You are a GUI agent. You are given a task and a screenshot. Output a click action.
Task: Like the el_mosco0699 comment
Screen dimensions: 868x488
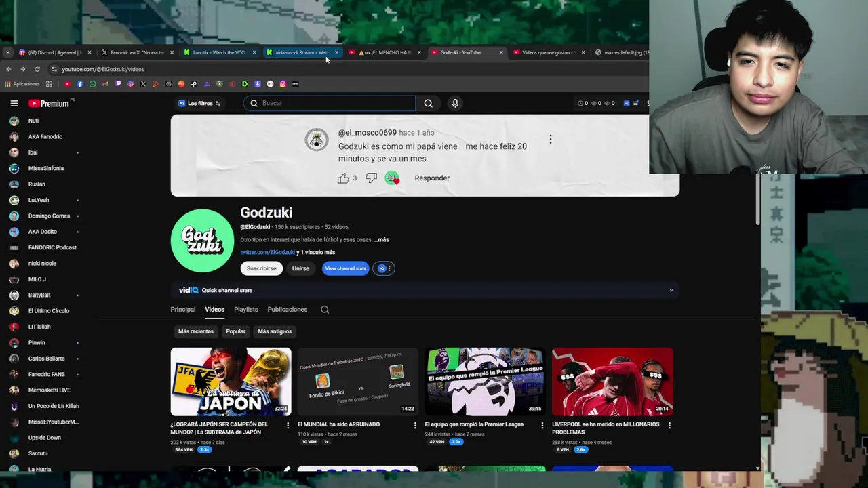[343, 178]
